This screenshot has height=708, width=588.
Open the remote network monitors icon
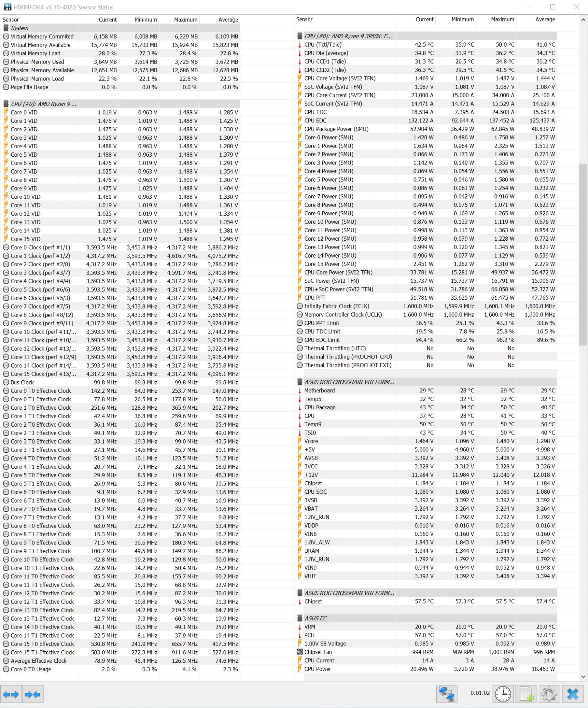click(447, 694)
